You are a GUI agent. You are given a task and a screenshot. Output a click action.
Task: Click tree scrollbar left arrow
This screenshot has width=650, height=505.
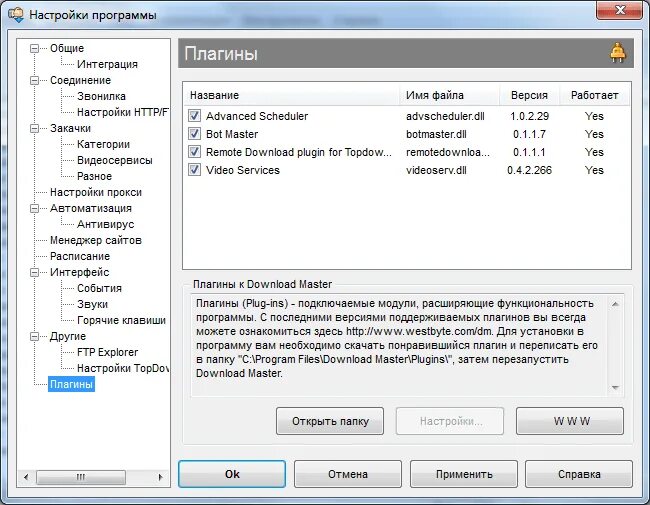pyautogui.click(x=26, y=477)
